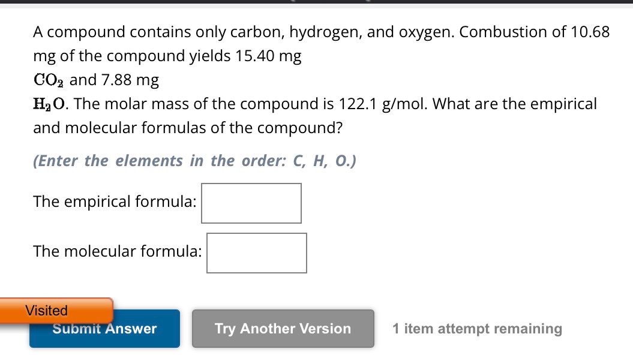633x364 pixels.
Task: Click the question instruction text area
Action: coord(195,161)
